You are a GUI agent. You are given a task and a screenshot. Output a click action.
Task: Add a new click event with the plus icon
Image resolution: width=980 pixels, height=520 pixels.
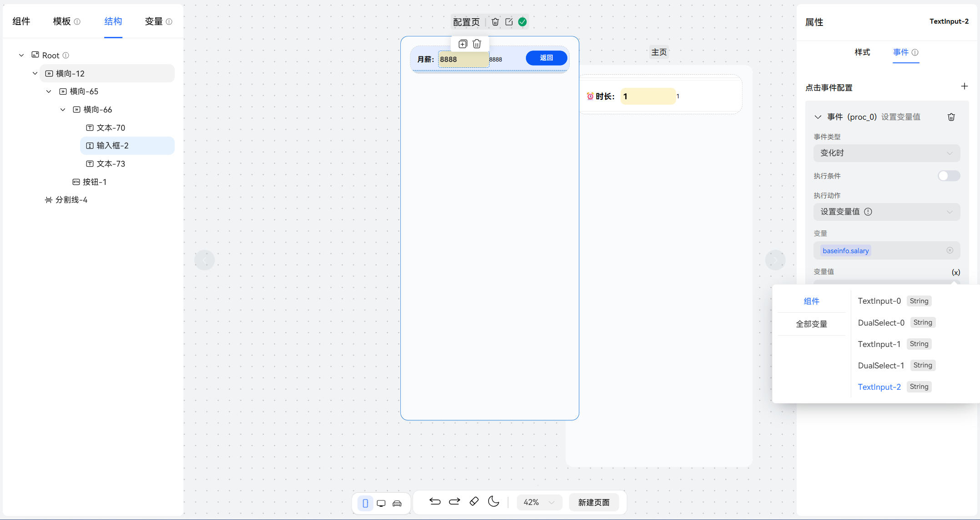click(x=965, y=86)
